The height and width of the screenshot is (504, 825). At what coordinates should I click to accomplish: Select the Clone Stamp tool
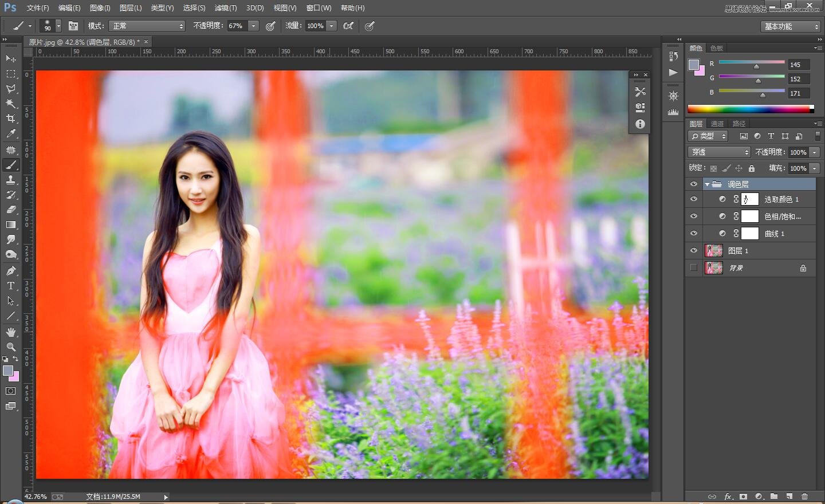click(11, 180)
